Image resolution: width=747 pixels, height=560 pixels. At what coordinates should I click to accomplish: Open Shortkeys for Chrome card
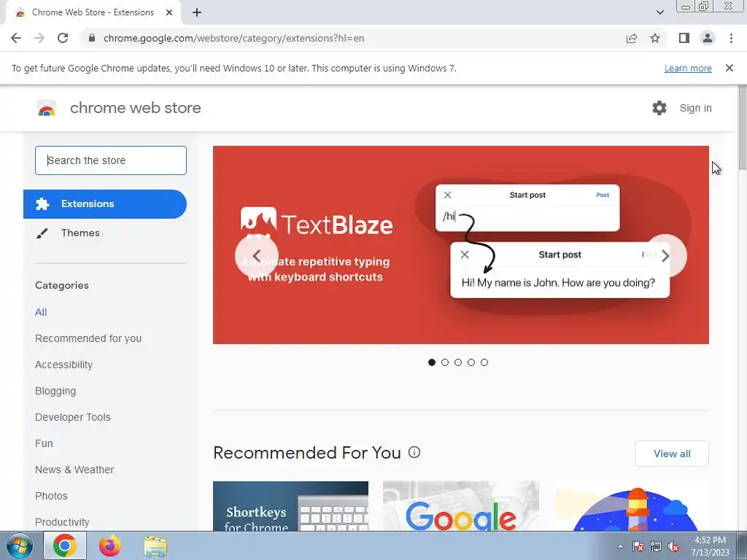(x=290, y=506)
